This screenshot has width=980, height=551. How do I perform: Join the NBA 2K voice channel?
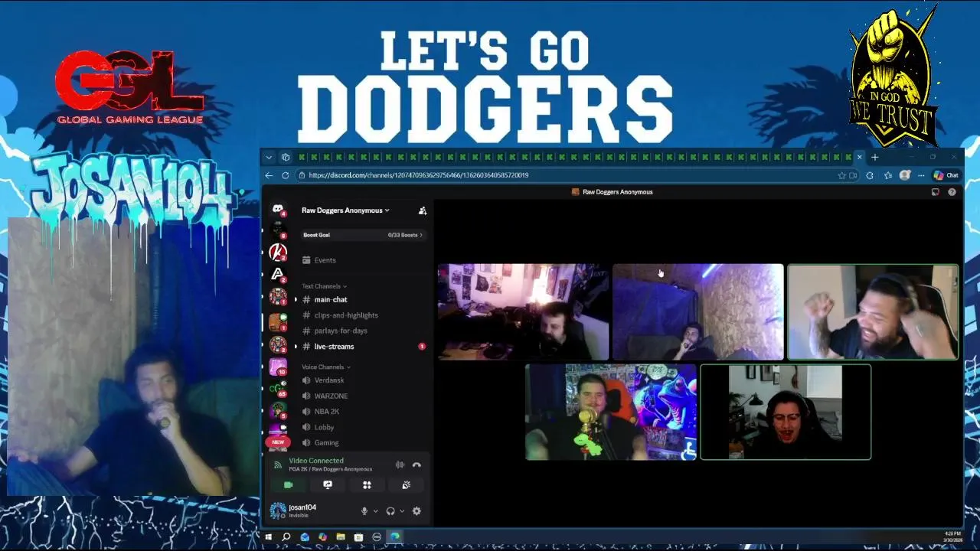(x=361, y=412)
